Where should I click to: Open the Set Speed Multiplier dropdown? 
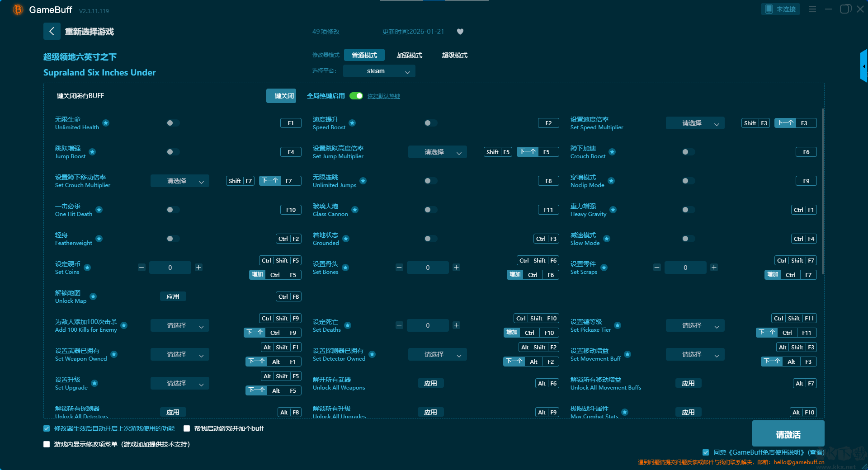tap(695, 123)
